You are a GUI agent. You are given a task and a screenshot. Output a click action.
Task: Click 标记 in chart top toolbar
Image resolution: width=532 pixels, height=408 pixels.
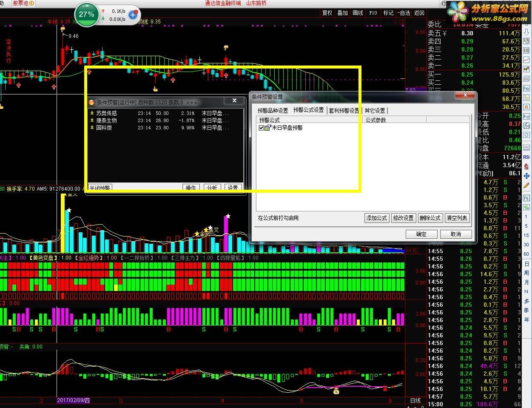[x=388, y=13]
